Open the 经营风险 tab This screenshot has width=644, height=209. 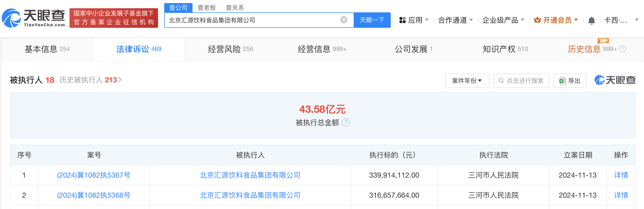pyautogui.click(x=231, y=49)
